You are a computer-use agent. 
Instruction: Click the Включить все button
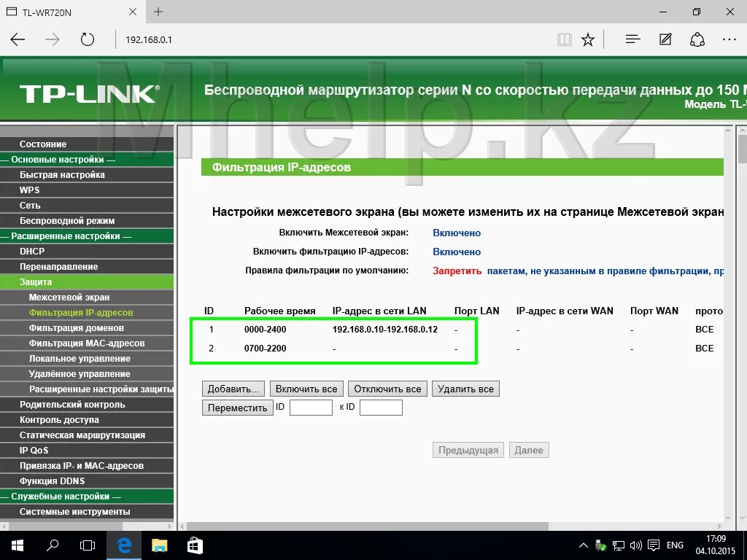[x=306, y=389]
